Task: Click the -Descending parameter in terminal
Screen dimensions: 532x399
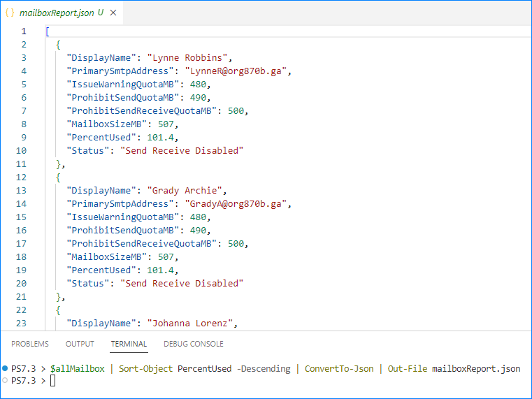Action: (x=264, y=368)
